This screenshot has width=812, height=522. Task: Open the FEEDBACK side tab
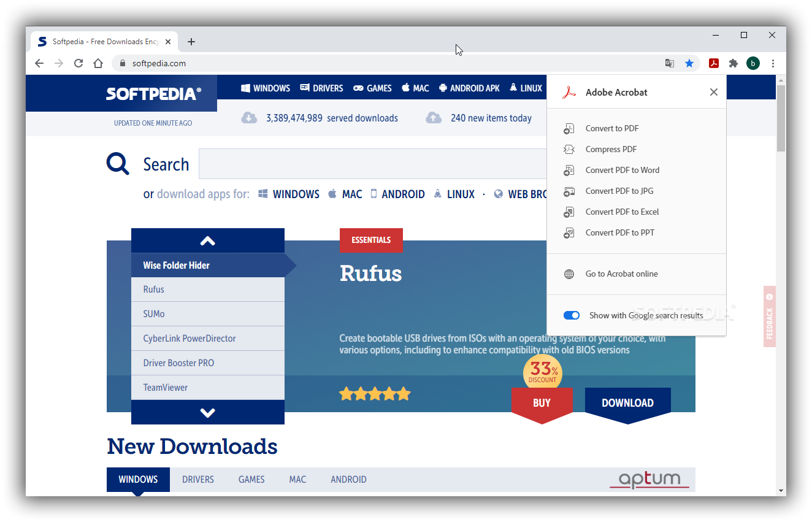(770, 317)
